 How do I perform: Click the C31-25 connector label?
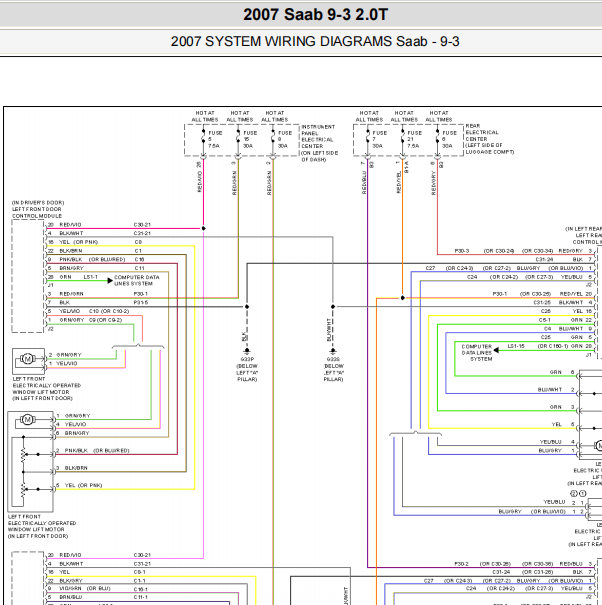pos(543,303)
